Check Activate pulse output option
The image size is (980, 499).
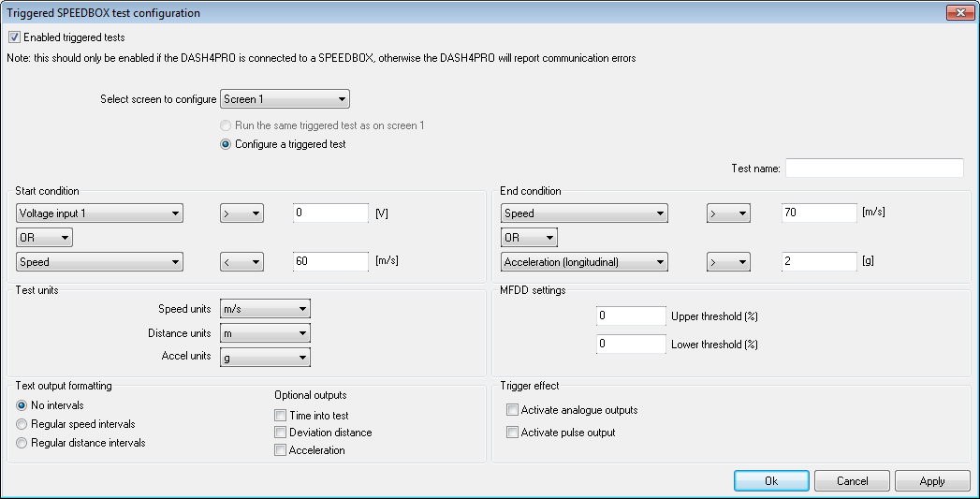tap(512, 433)
